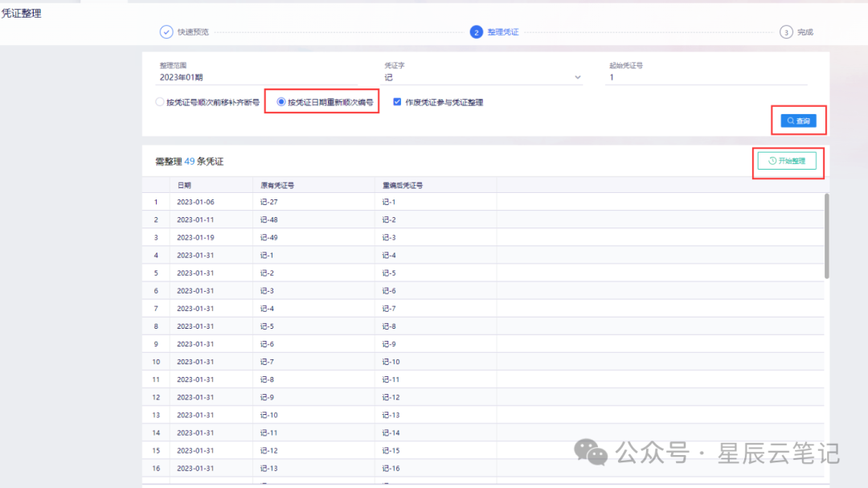Click row index number 8
Viewport: 868px width, 488px height.
tap(156, 326)
